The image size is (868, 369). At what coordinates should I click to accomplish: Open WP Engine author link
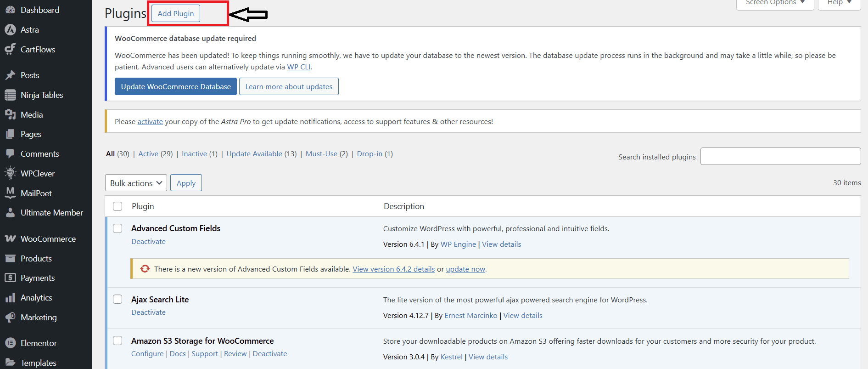[x=458, y=244]
